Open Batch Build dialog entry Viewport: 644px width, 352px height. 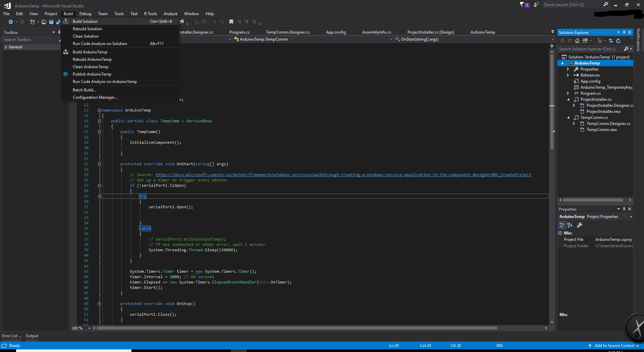120,90
